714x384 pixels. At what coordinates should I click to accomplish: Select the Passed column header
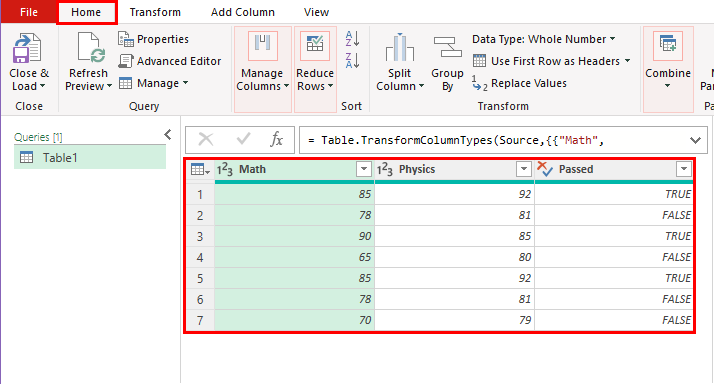[614, 169]
